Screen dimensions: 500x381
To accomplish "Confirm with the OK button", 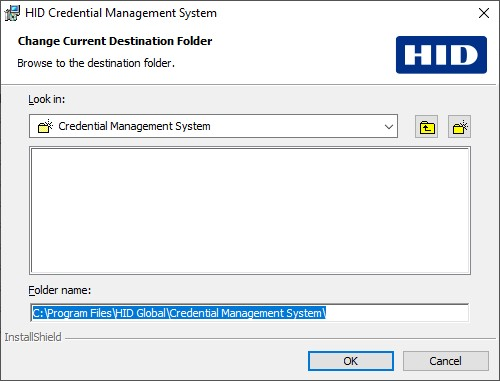I will [351, 361].
